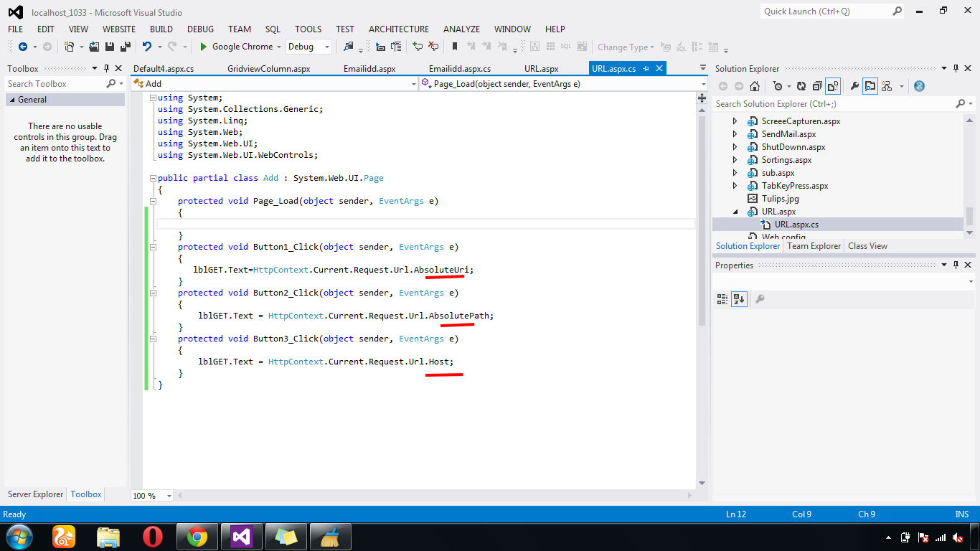Toggle Preview Selected Items in Solution Explorer
Viewport: 980px width, 551px height.
(x=870, y=86)
